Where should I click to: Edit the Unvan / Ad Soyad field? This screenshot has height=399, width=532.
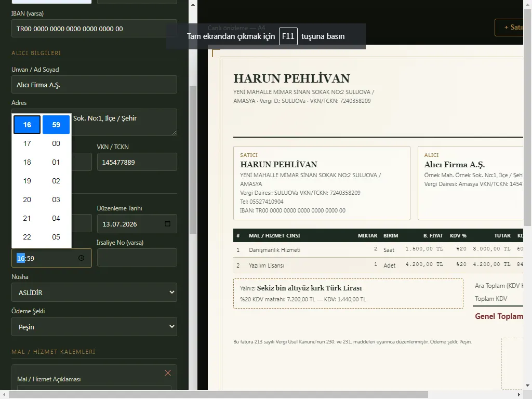[95, 85]
